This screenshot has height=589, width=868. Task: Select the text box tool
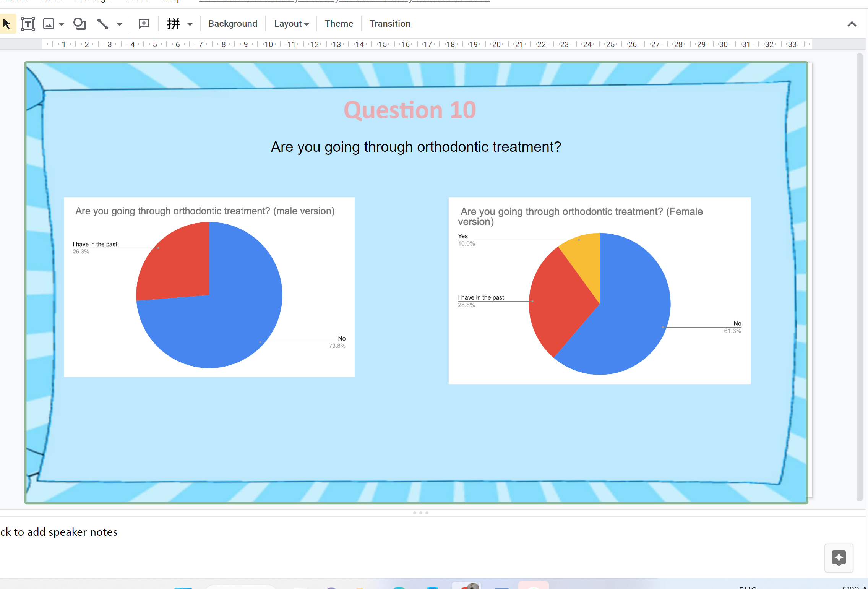click(x=28, y=24)
